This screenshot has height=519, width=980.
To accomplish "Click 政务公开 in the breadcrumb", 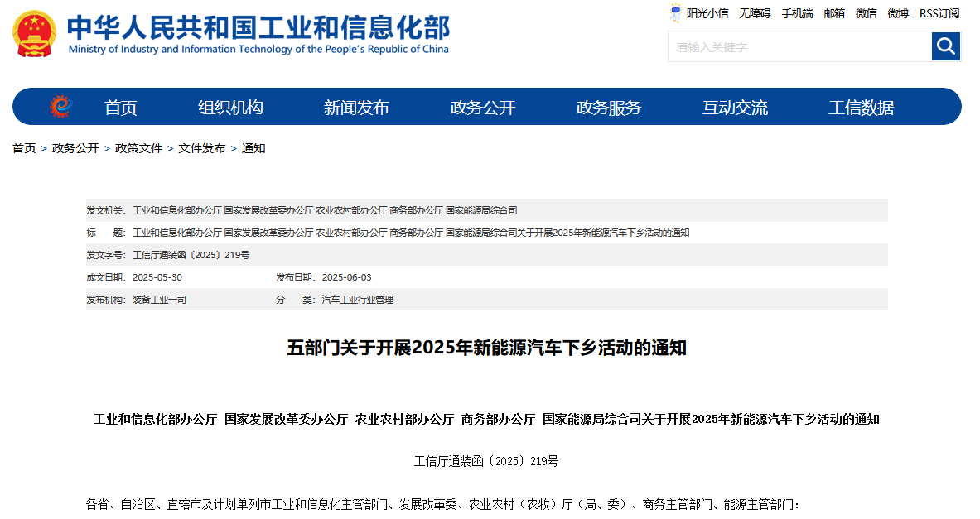I will (x=75, y=148).
